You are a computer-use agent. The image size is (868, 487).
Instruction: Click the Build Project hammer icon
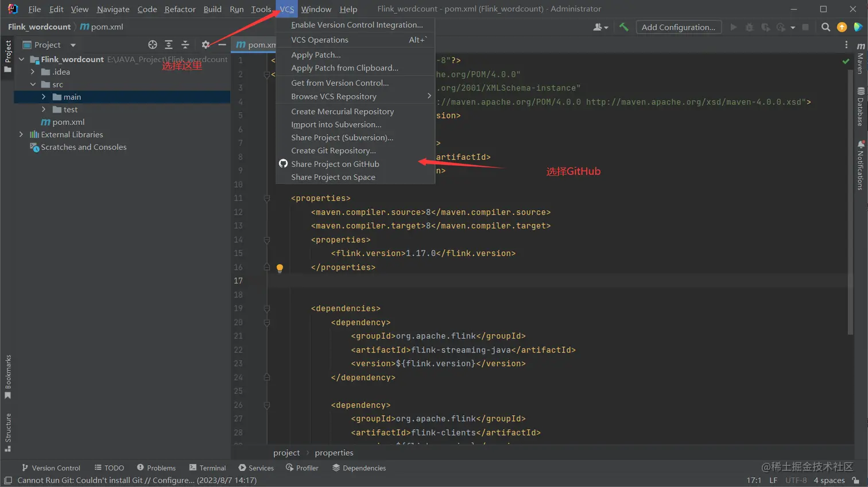623,27
